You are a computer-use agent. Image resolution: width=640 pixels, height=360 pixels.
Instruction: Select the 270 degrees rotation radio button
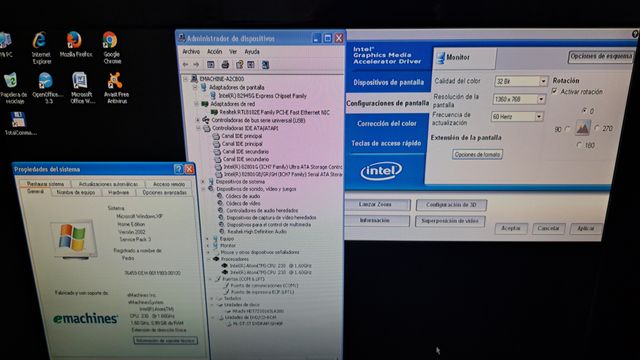coord(597,128)
